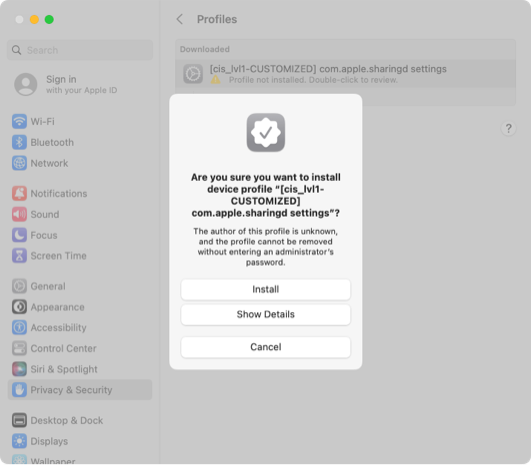This screenshot has height=465, width=531.
Task: Click the Privacy & Security hand icon
Action: point(19,390)
